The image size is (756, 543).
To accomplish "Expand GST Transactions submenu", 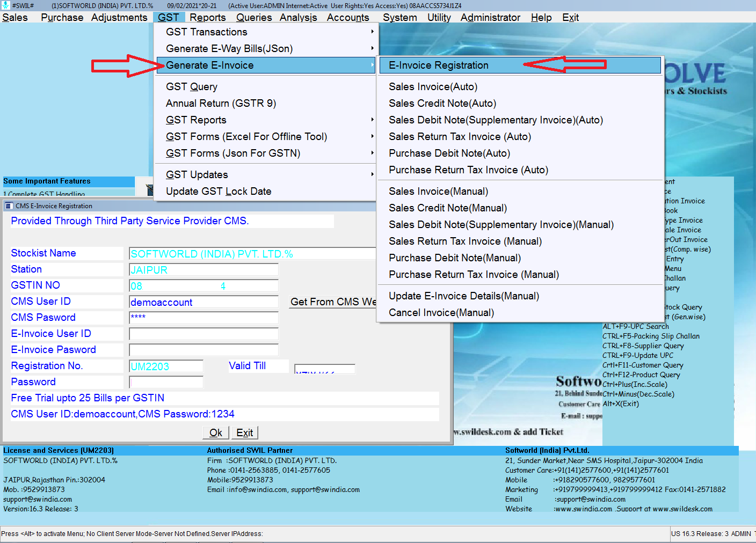I will point(266,32).
